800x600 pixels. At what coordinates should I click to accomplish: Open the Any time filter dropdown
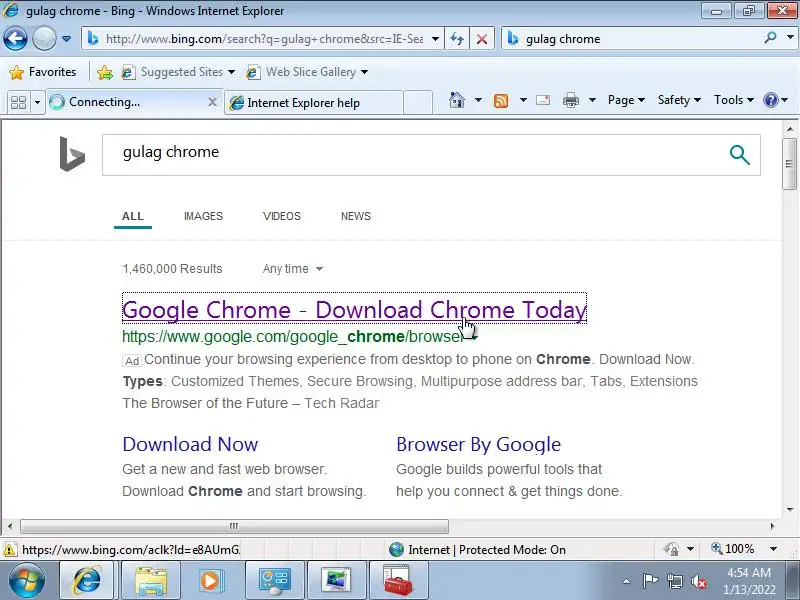click(x=293, y=269)
